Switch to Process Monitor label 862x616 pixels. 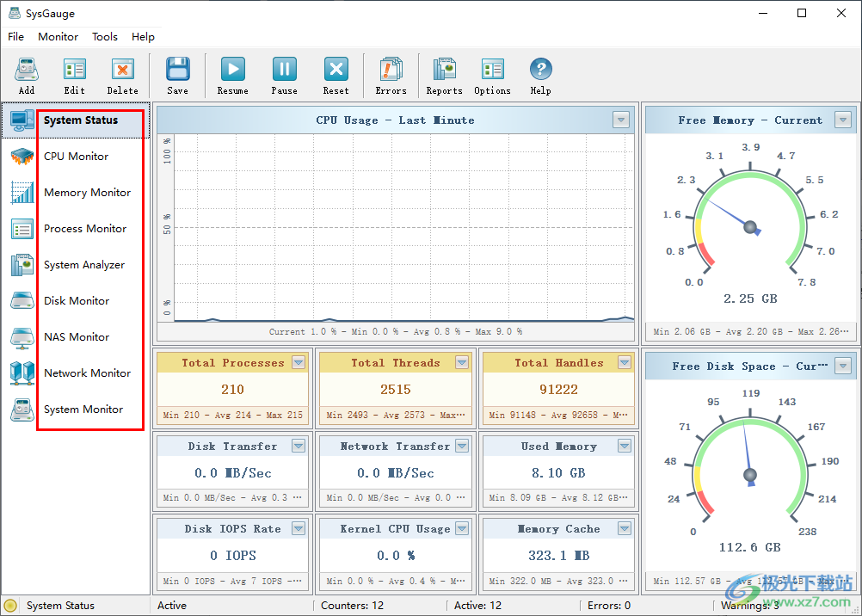(85, 229)
